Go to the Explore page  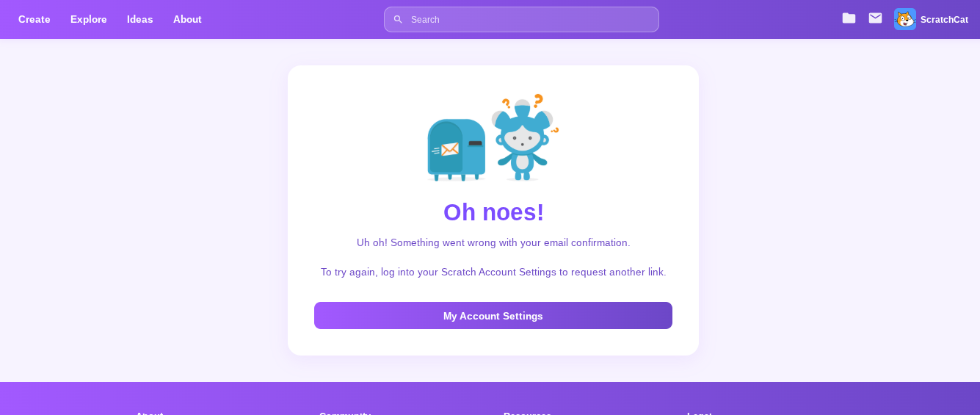(89, 20)
